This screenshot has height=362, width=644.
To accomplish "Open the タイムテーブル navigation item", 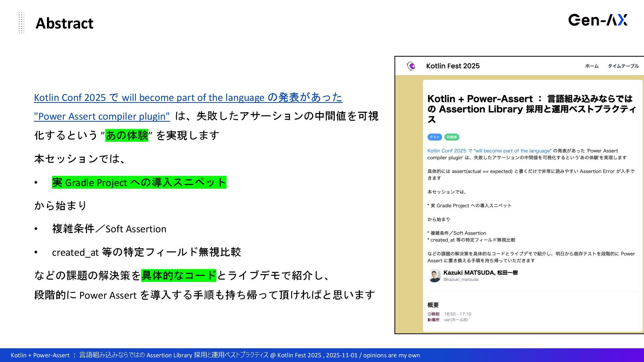I will tap(623, 66).
